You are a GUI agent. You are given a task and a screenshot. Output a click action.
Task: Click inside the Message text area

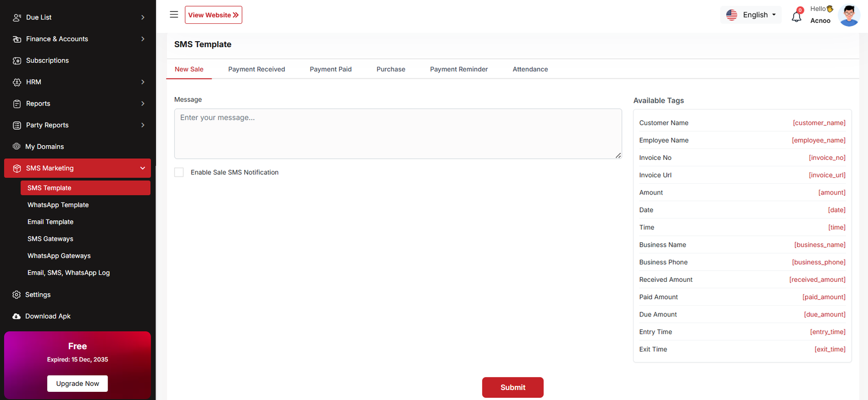click(398, 134)
